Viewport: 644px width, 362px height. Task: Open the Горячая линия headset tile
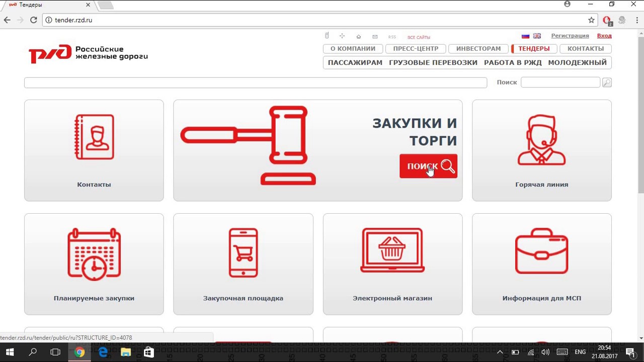point(542,150)
